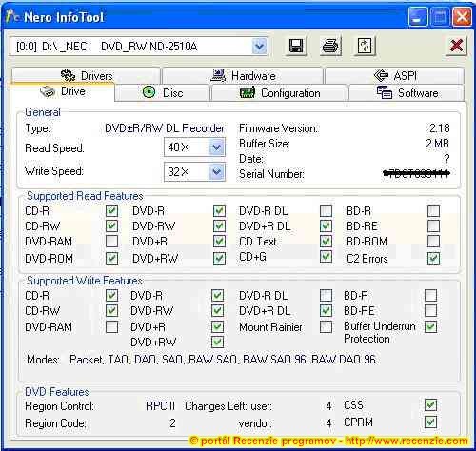Click the Buffer Size value 2 MB
The height and width of the screenshot is (451, 476).
pyautogui.click(x=437, y=144)
